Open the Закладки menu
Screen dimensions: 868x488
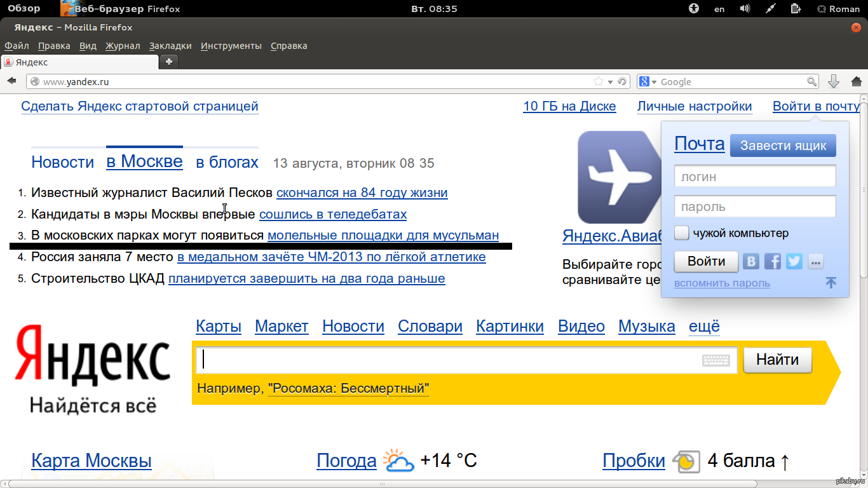pyautogui.click(x=170, y=46)
